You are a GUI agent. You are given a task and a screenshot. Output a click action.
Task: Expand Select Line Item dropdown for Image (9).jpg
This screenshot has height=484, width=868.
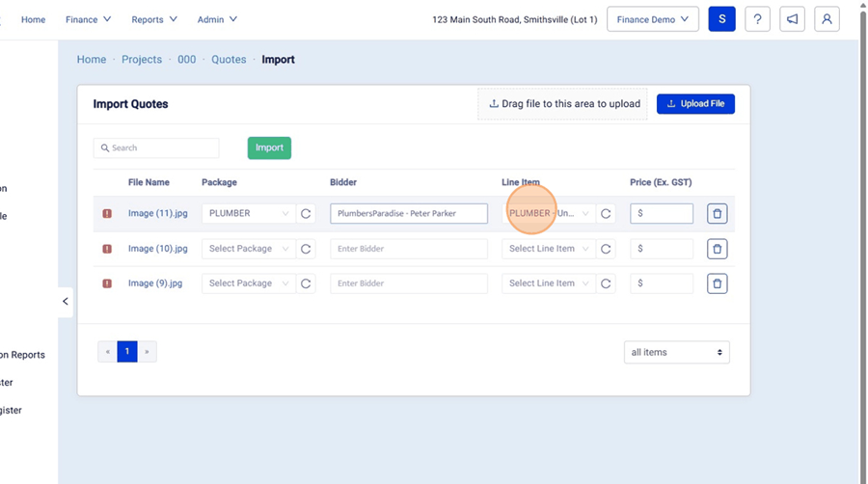[x=548, y=283]
